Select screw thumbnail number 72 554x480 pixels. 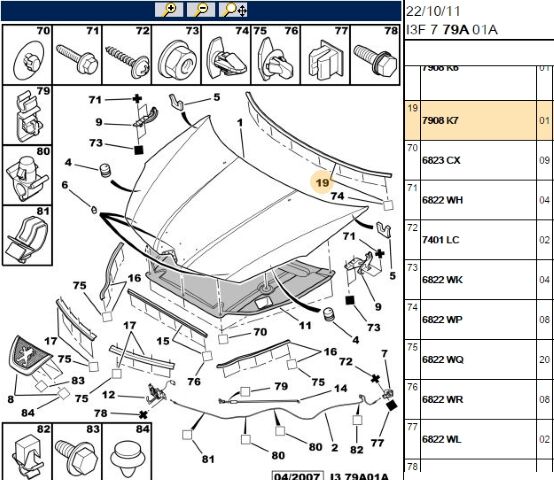click(127, 54)
